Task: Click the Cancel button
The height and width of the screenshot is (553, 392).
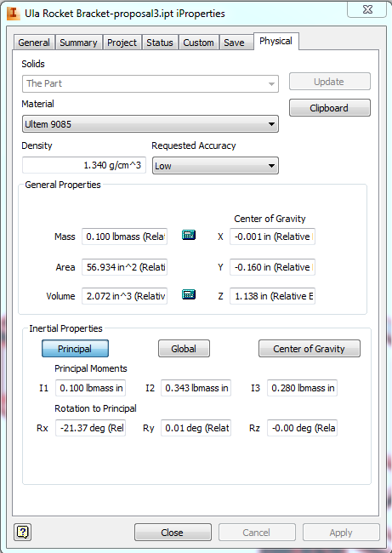Action: tap(257, 533)
